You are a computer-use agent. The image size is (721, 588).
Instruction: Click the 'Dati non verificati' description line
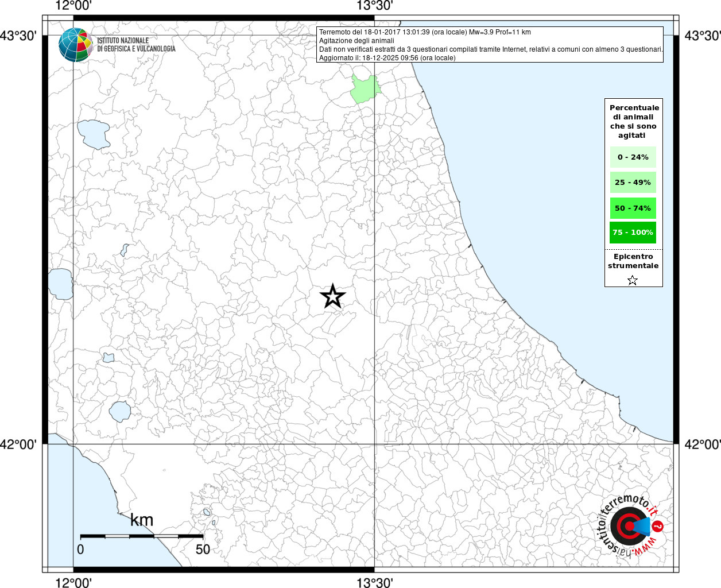[491, 49]
